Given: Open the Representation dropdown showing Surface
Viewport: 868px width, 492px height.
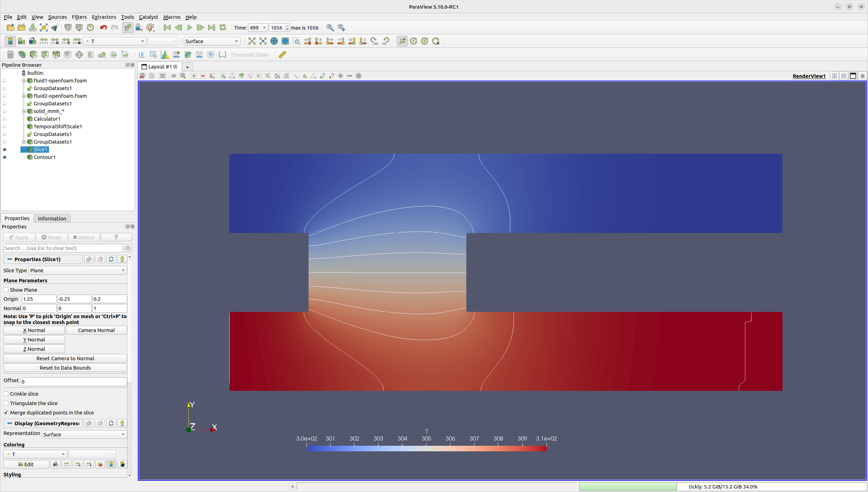Looking at the screenshot, I should coord(83,434).
